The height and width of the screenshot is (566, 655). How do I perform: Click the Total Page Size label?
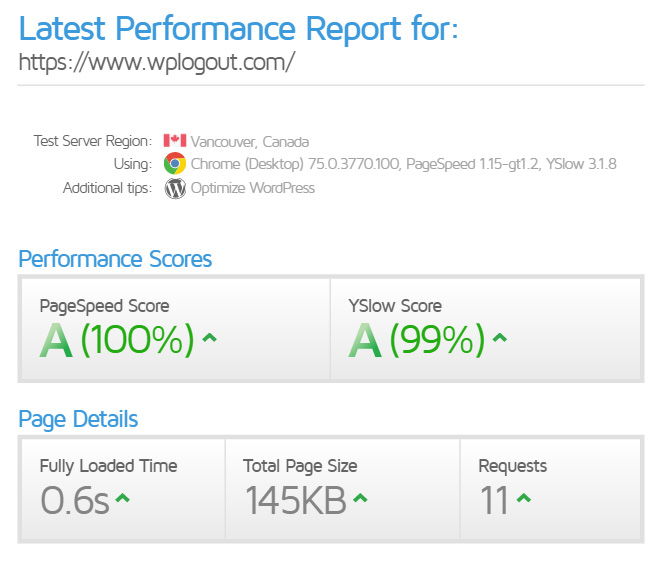[x=300, y=466]
